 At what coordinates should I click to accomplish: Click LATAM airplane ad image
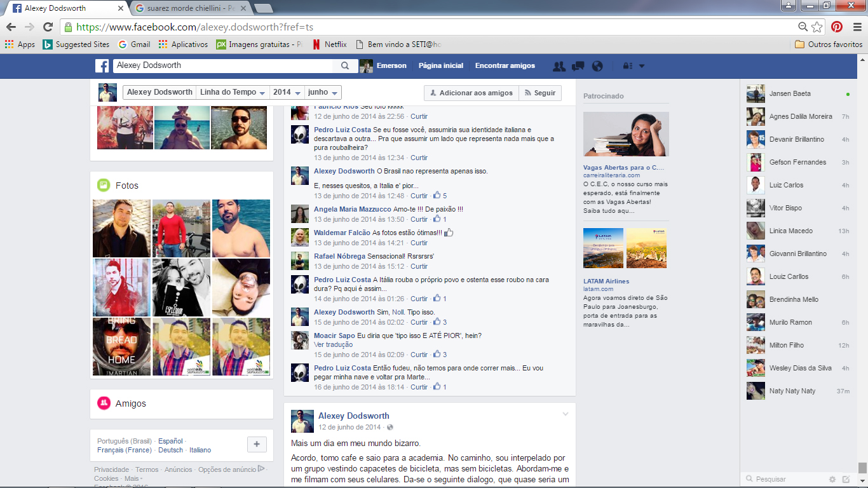click(603, 248)
